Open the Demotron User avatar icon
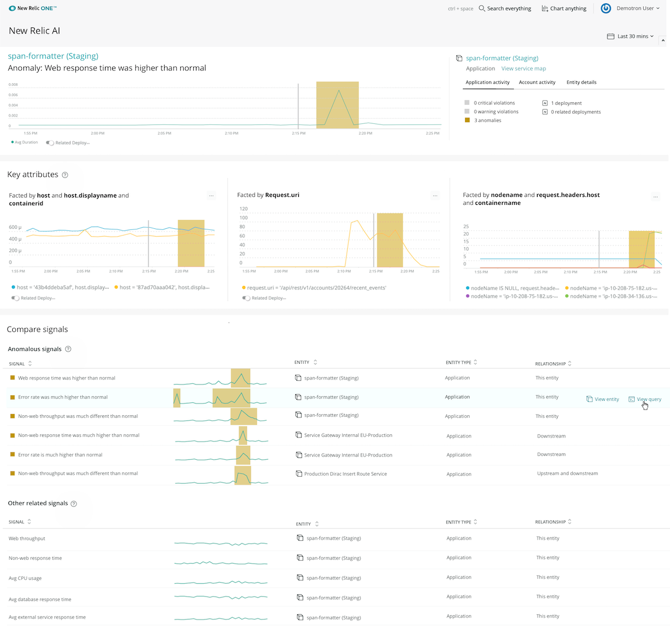The height and width of the screenshot is (644, 670). tap(606, 8)
